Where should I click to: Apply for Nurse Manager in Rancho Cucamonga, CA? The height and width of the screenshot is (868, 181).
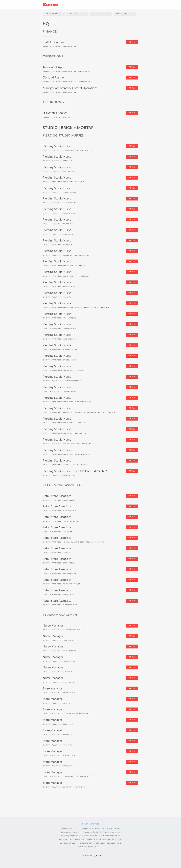[x=132, y=625]
